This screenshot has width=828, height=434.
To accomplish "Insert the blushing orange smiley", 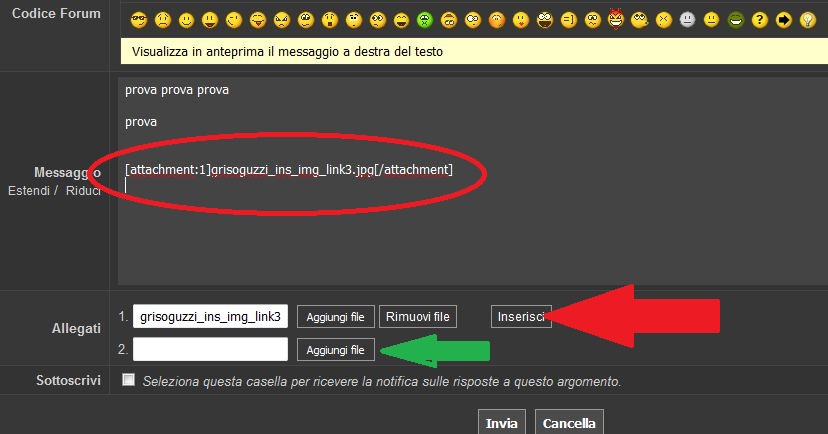I will pyautogui.click(x=497, y=21).
